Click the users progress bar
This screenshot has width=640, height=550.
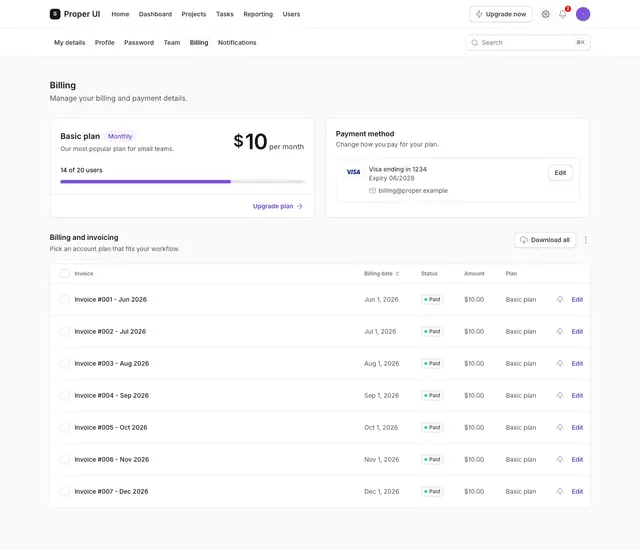182,182
